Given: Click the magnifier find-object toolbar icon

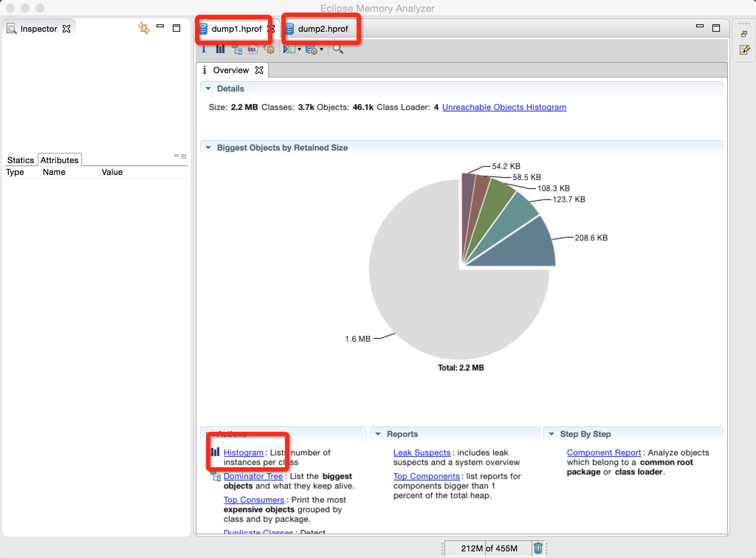Looking at the screenshot, I should [338, 49].
